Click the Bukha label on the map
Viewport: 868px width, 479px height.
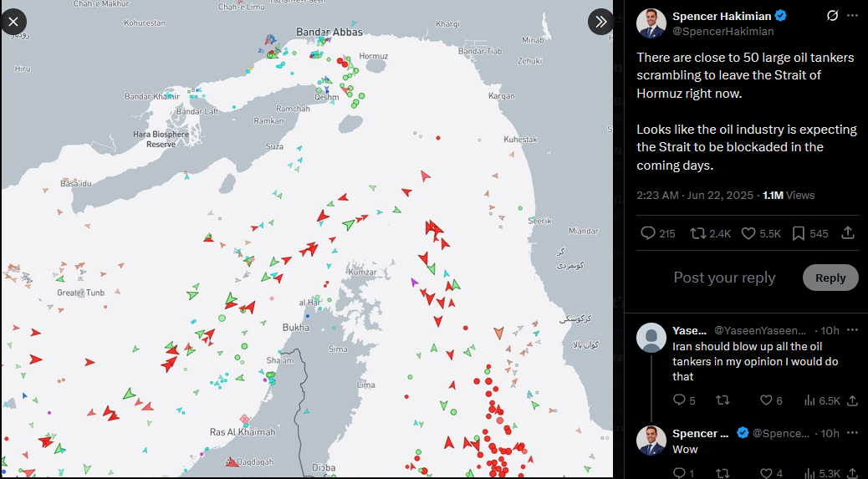tap(296, 328)
